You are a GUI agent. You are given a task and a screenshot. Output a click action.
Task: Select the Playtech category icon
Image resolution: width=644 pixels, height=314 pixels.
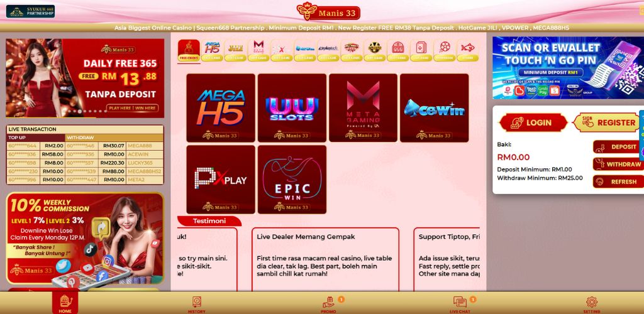[328, 51]
